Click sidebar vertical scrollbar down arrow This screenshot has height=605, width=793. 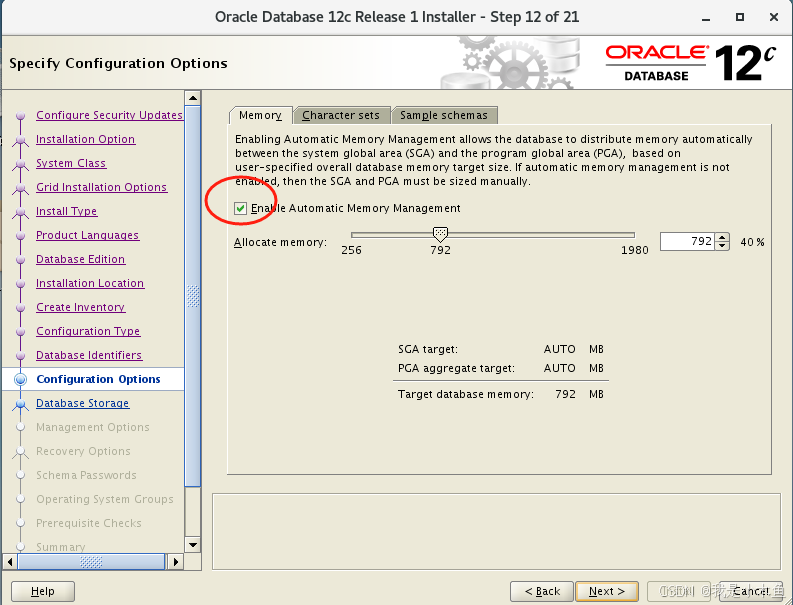(x=193, y=545)
